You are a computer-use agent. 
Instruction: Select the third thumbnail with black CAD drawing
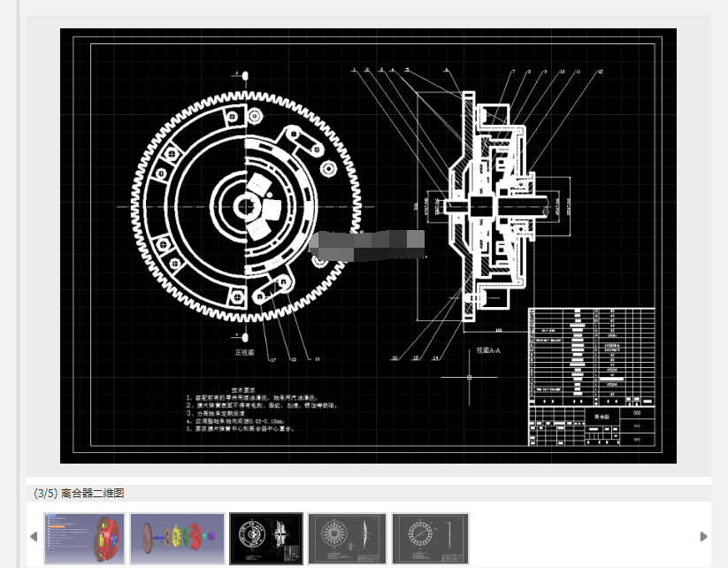[266, 539]
